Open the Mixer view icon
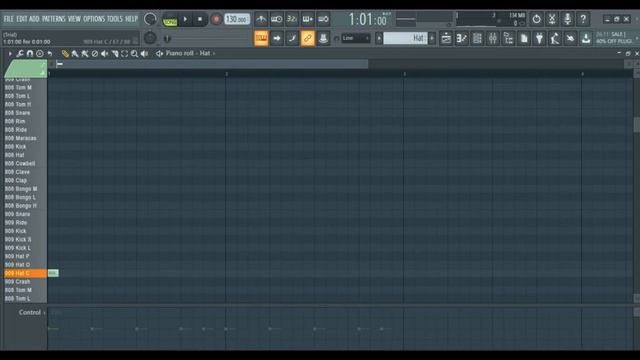The height and width of the screenshot is (360, 640). click(493, 38)
